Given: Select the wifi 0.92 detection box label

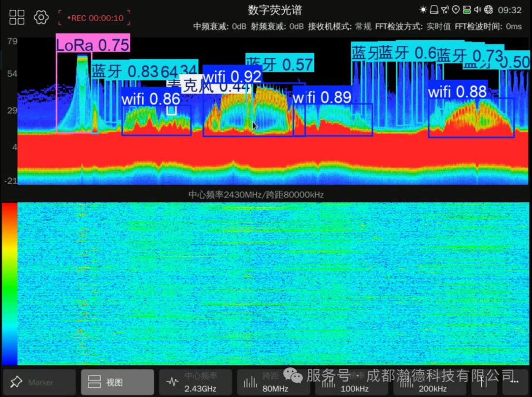Looking at the screenshot, I should [x=232, y=76].
